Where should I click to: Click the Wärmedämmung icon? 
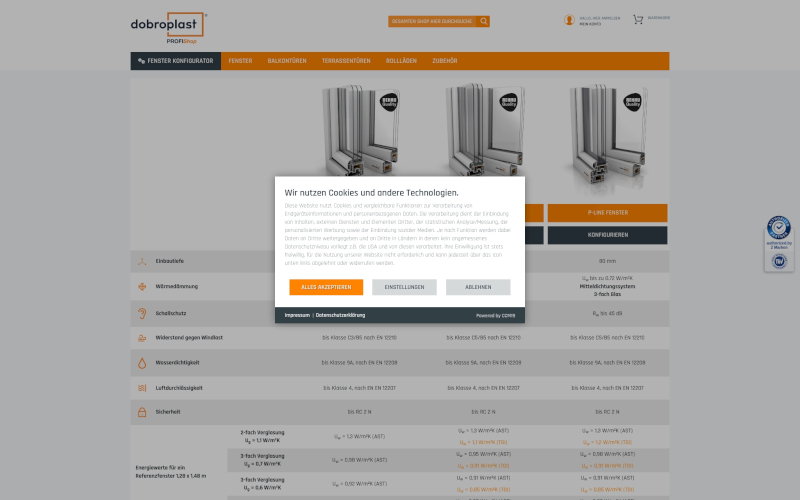(142, 287)
